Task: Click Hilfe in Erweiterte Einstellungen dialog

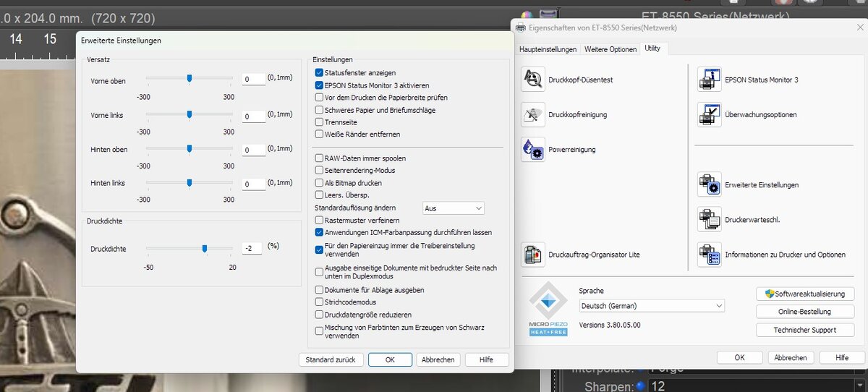Action: 486,359
